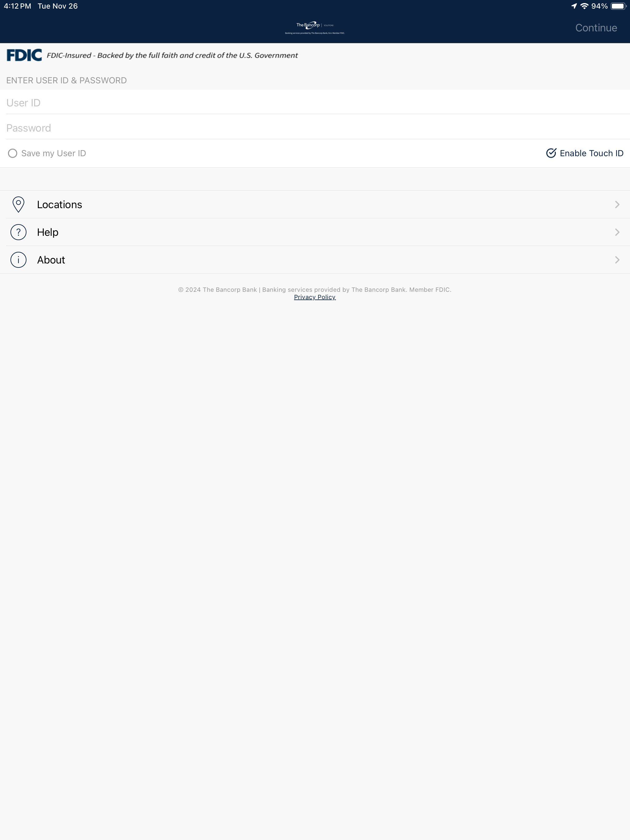Tap the Tue Nov 26 date text
Image resolution: width=630 pixels, height=840 pixels.
click(58, 6)
